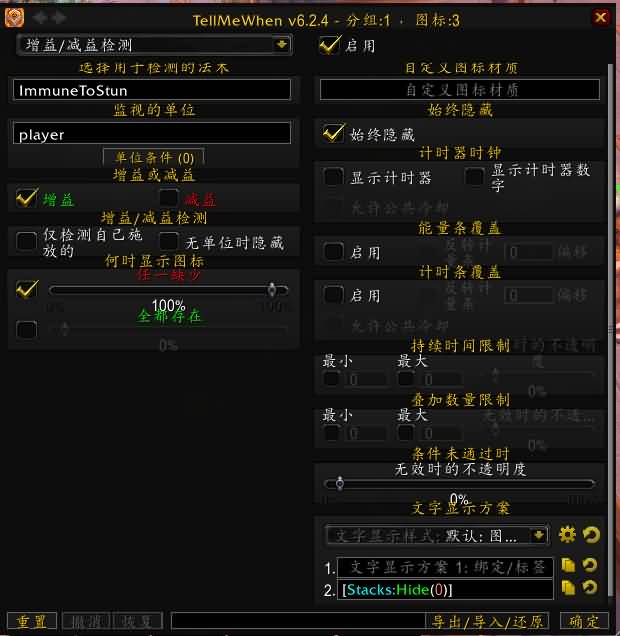Copy the Stacks:Hide text line icon
The width and height of the screenshot is (620, 636).
coord(568,587)
